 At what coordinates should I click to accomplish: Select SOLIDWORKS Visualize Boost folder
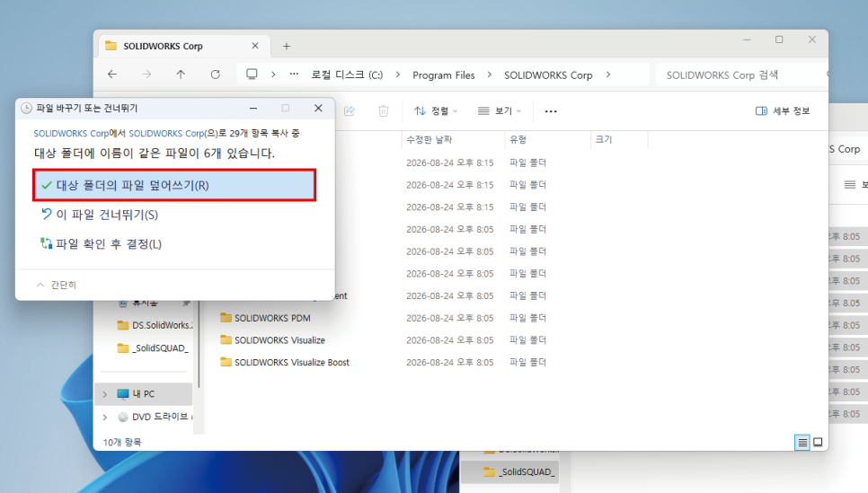click(x=292, y=363)
